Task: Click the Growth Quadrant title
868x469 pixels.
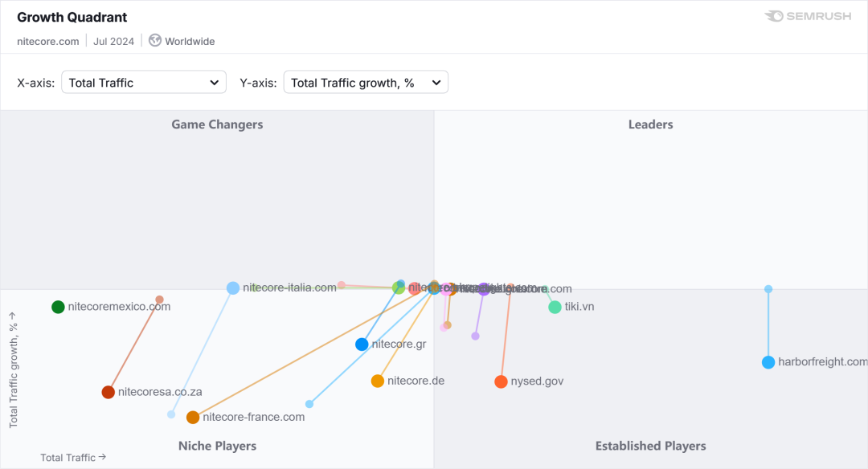Action: [72, 17]
